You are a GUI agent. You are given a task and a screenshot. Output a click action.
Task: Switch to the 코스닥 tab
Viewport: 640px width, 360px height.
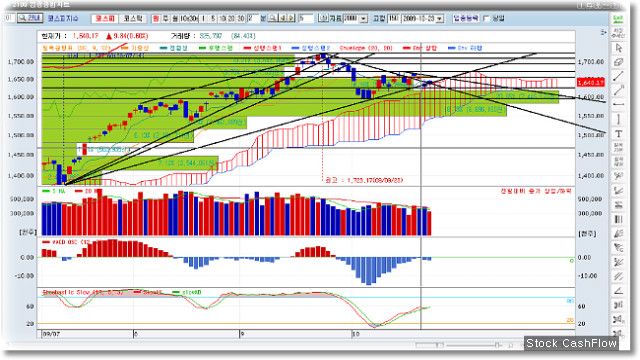(133, 18)
